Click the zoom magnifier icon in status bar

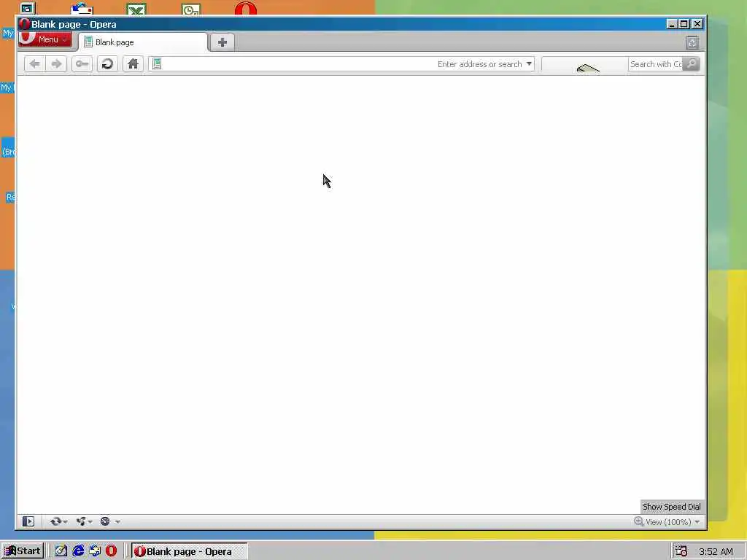pyautogui.click(x=639, y=521)
